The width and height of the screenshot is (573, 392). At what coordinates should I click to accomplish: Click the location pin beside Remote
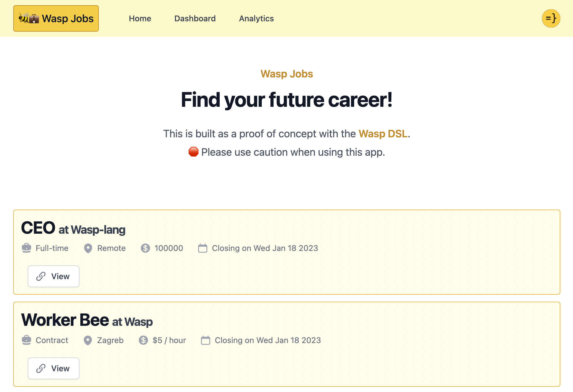coord(88,248)
